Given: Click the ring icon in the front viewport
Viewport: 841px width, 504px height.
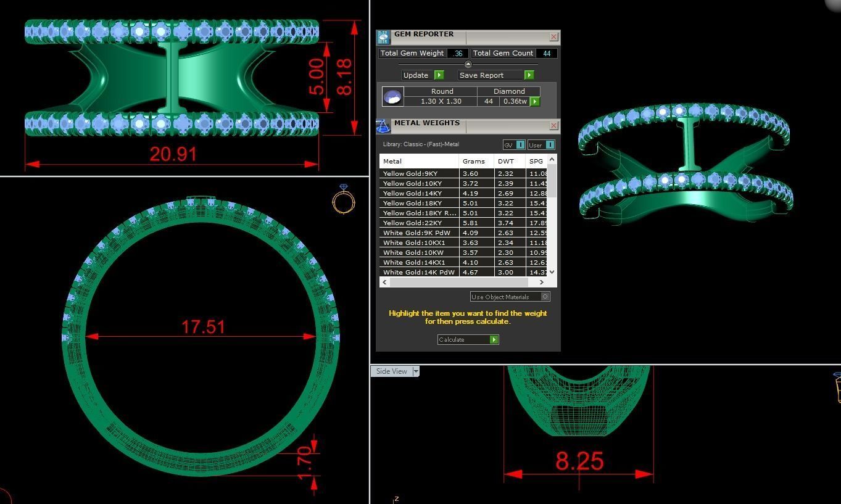Looking at the screenshot, I should pos(344,199).
